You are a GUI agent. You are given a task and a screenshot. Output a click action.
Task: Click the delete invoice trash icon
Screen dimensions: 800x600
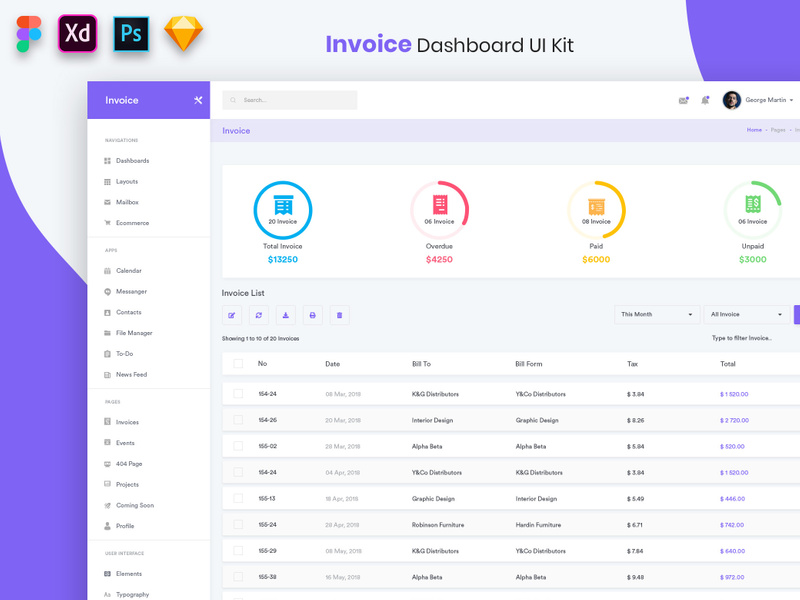(x=339, y=316)
